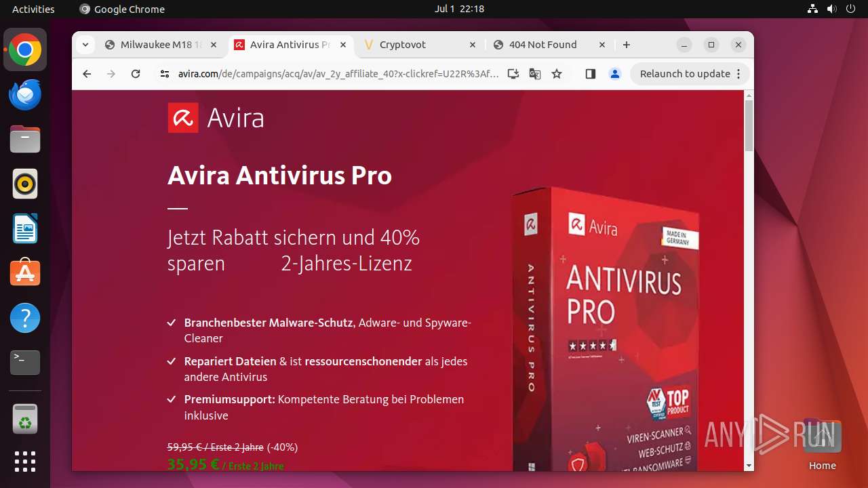Open the Help dock icon

point(25,318)
